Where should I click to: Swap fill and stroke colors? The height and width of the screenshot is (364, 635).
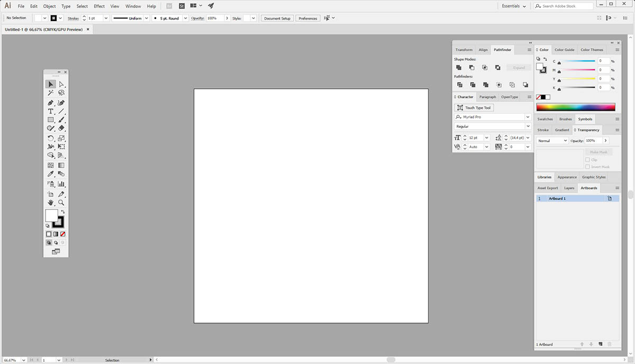62,211
